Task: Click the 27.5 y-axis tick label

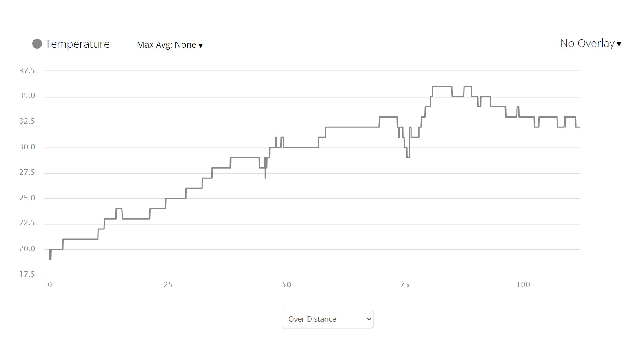Action: click(x=27, y=173)
